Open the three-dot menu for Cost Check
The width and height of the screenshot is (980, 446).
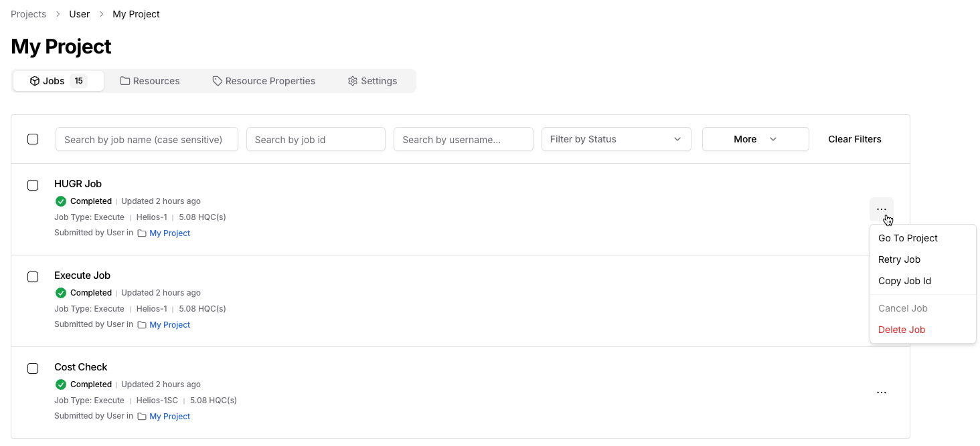[x=881, y=393]
